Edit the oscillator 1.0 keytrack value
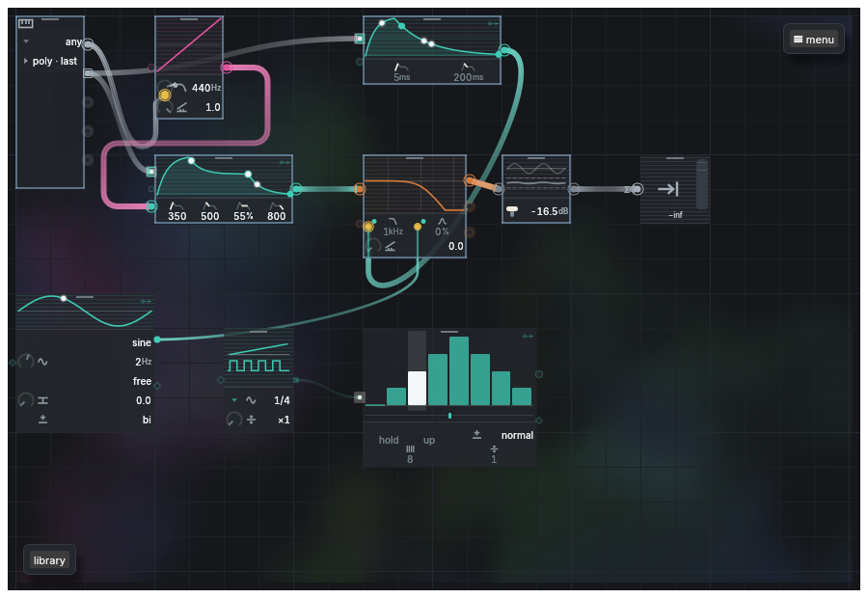 [212, 107]
